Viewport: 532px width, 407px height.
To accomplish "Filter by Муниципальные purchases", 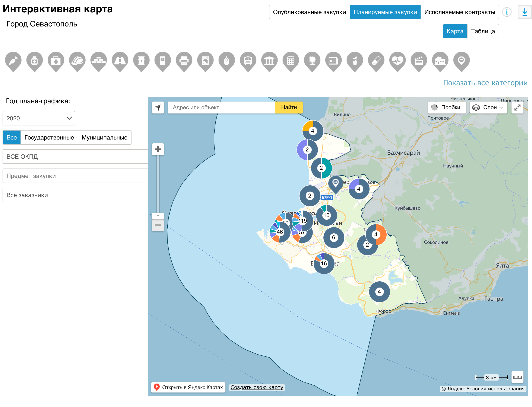I will pos(104,137).
